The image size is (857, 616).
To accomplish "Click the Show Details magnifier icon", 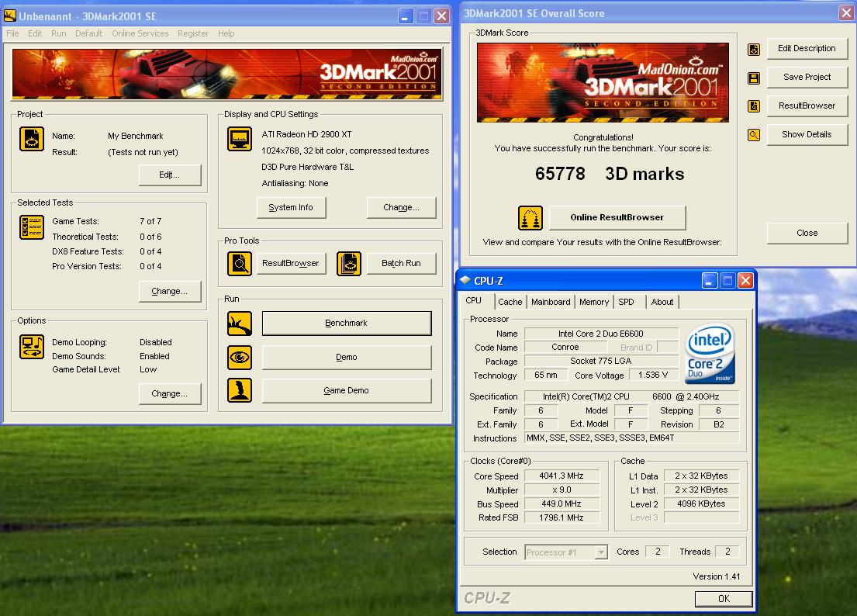I will 754,134.
